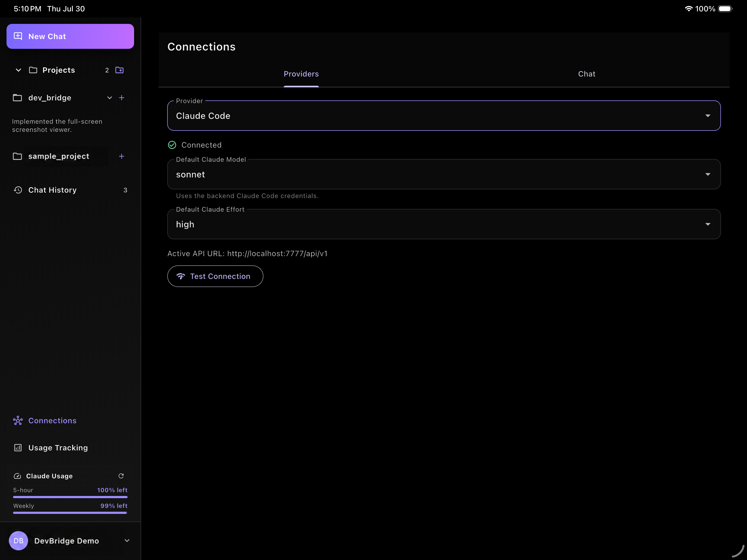Click the 5-hour usage progress bar
This screenshot has width=747, height=560.
(70, 497)
